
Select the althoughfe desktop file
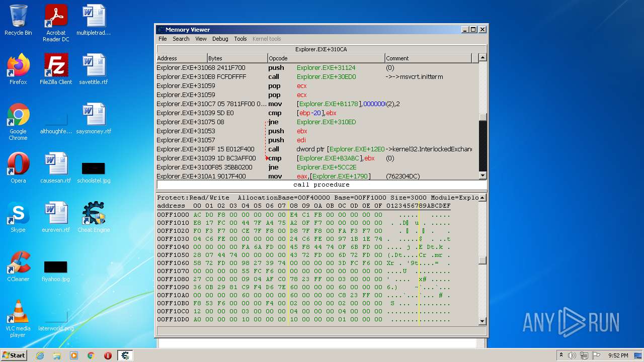pyautogui.click(x=56, y=123)
